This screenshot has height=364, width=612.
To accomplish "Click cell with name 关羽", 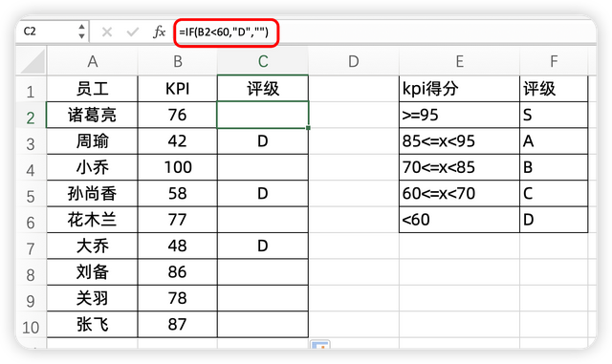I will [x=93, y=298].
